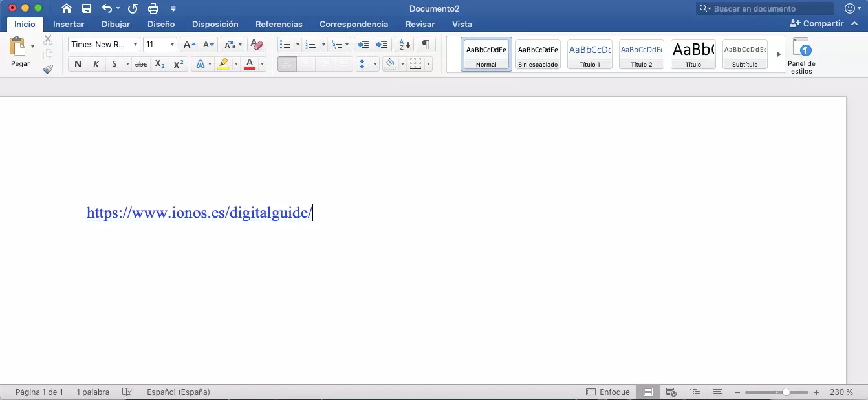The image size is (868, 400).
Task: Click Español (España) language indicator
Action: click(179, 392)
